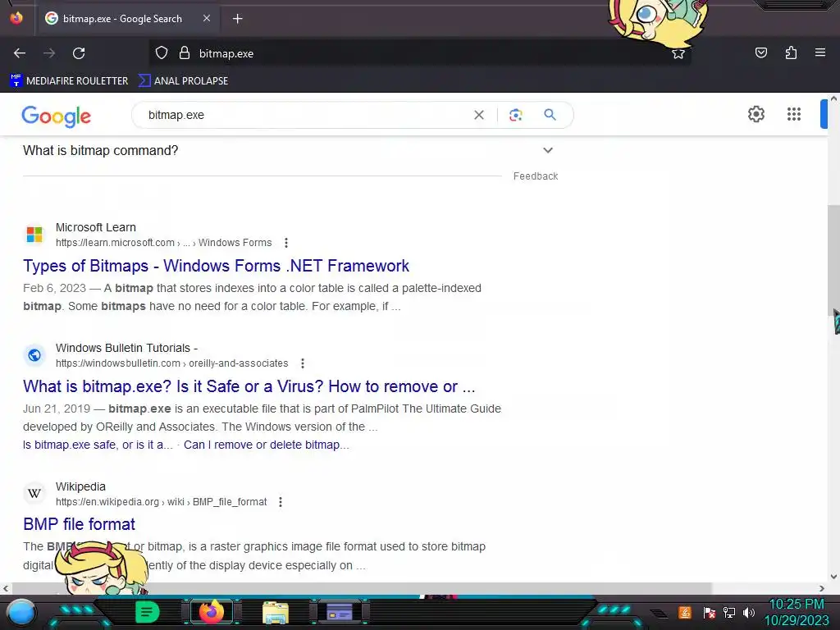Open 'Is bitmap.exe safe, or is it a...' sitelink

98,445
